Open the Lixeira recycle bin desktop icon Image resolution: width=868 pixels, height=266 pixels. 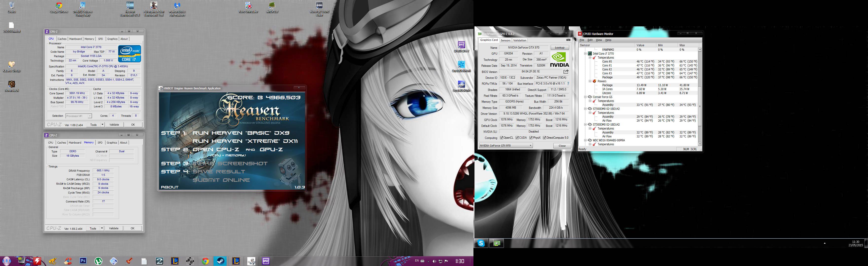click(12, 7)
